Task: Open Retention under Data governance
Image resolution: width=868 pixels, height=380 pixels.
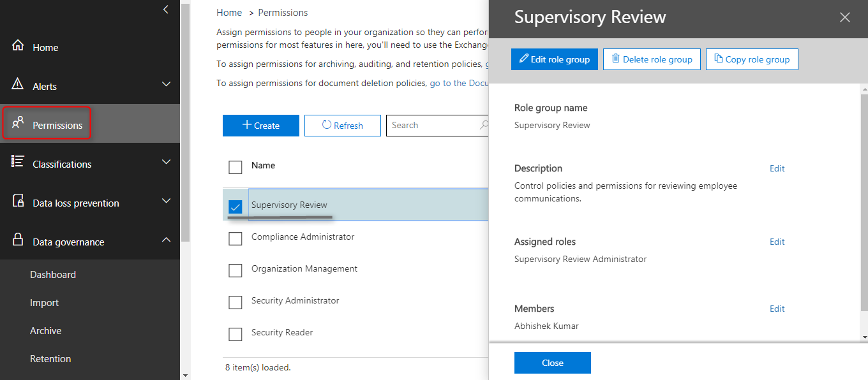Action: (x=50, y=359)
